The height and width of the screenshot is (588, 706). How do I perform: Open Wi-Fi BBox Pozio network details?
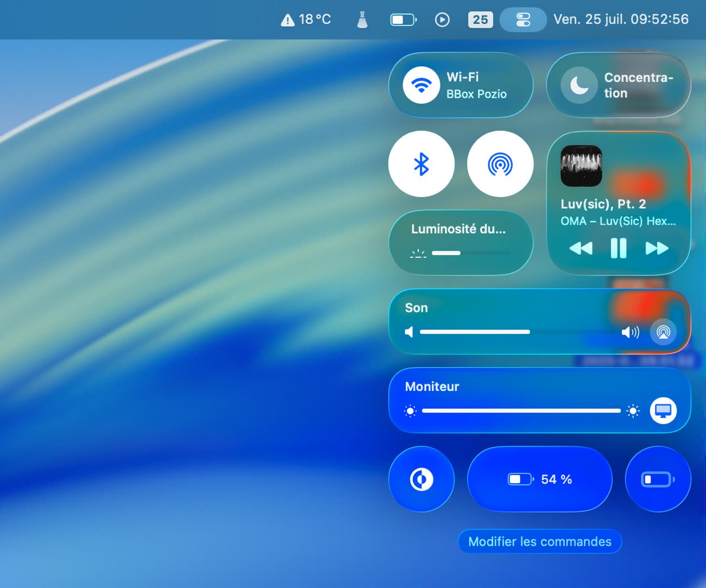476,85
